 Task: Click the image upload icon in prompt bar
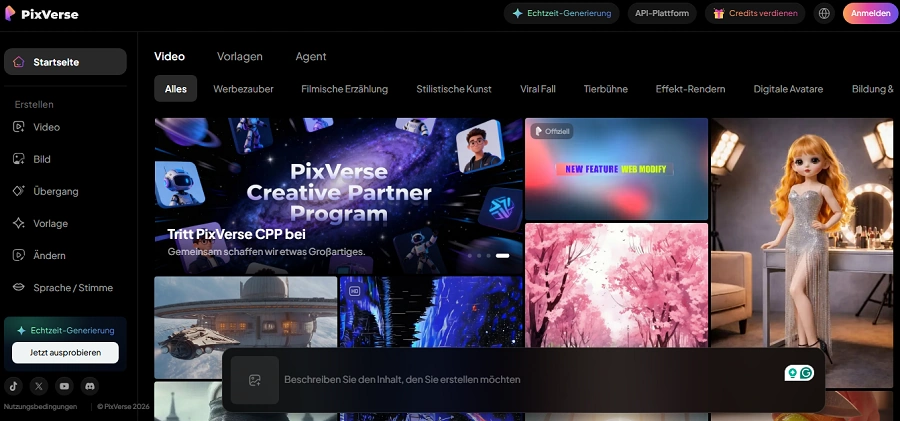click(x=255, y=380)
